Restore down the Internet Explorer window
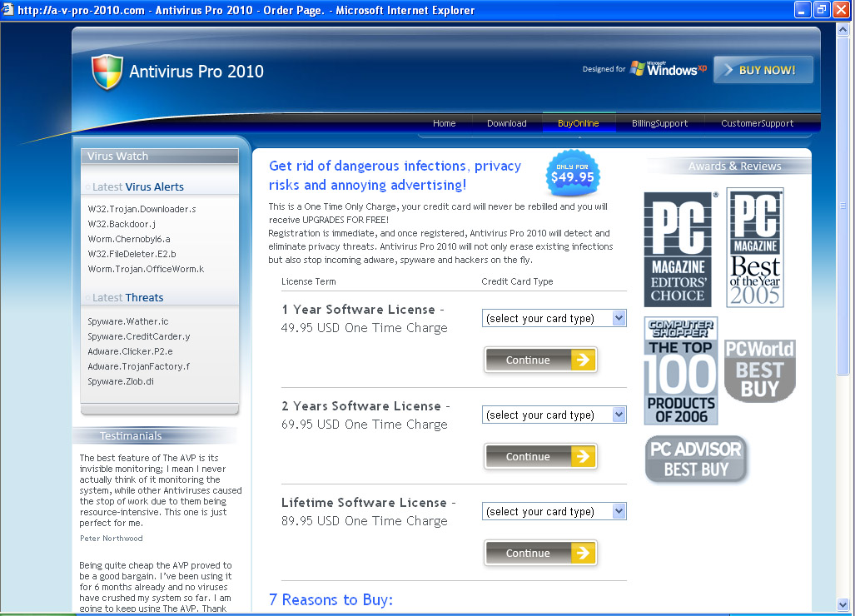 pos(822,9)
